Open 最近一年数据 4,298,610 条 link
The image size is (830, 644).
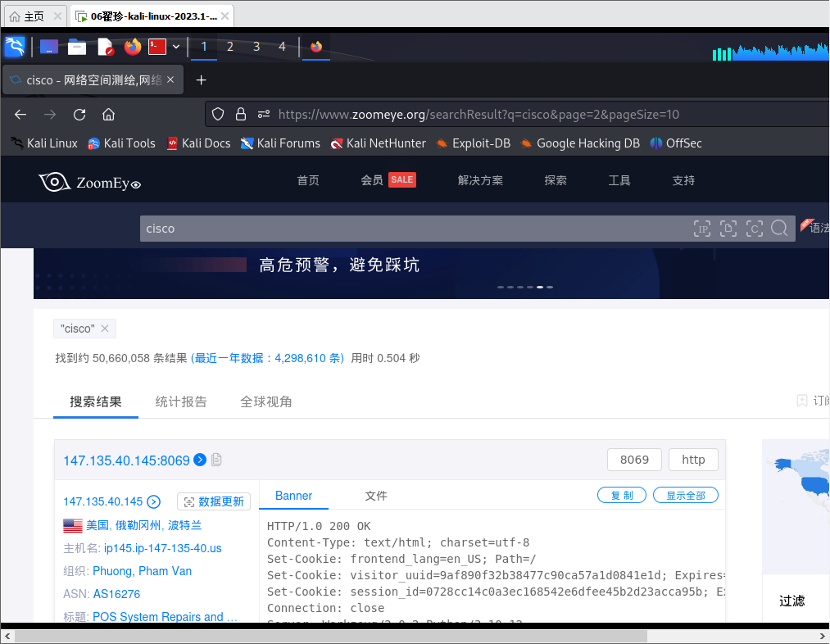tap(267, 358)
